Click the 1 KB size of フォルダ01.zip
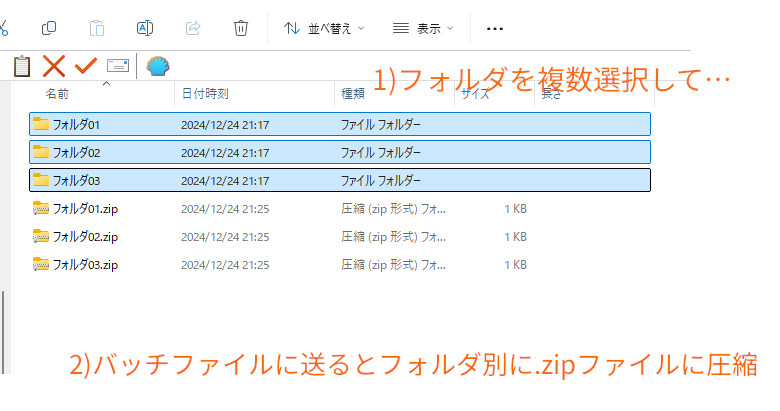The height and width of the screenshot is (411, 780). (515, 209)
